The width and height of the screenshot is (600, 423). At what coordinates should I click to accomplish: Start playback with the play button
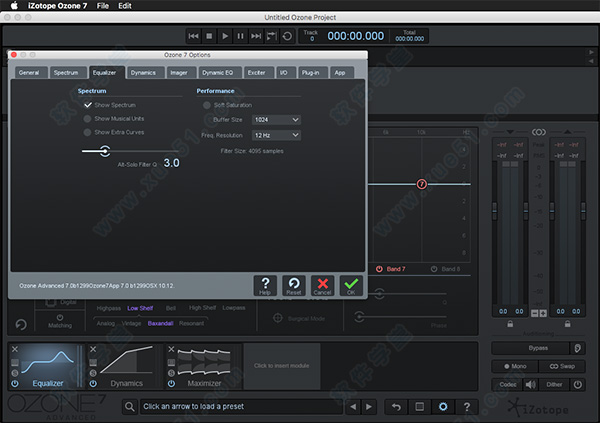[x=225, y=36]
